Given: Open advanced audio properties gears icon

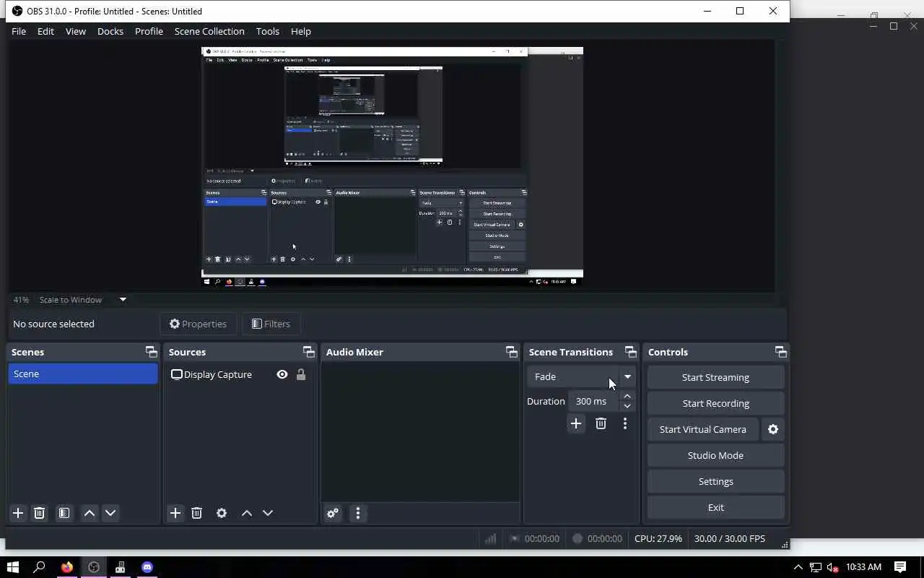Looking at the screenshot, I should coord(333,513).
